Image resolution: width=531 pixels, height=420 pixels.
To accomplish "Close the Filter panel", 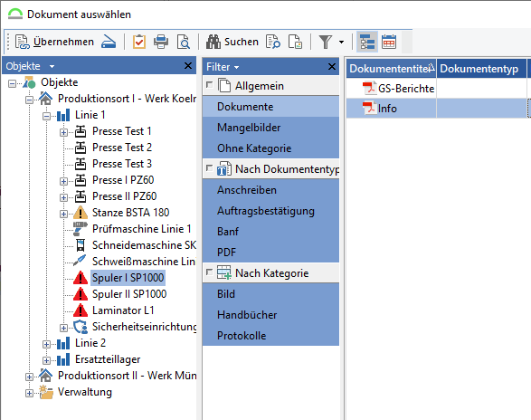I will click(332, 66).
